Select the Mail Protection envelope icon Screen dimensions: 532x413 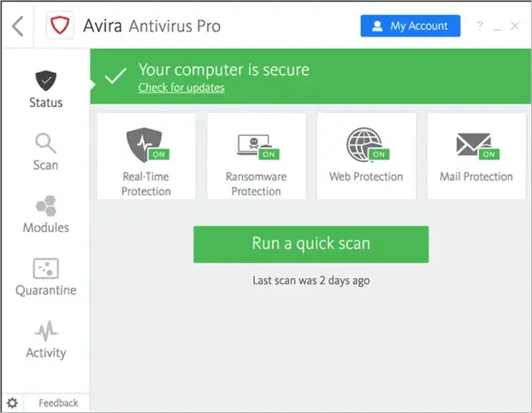(x=473, y=144)
